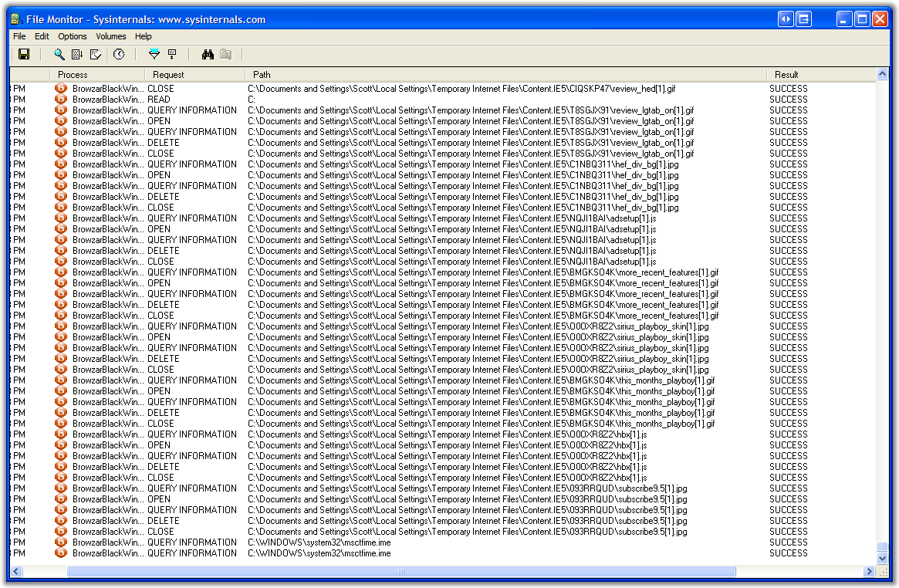Click Browzar icon on CLOSE review_lgtab_on[1].gif row
This screenshot has width=899, height=588.
coord(61,153)
